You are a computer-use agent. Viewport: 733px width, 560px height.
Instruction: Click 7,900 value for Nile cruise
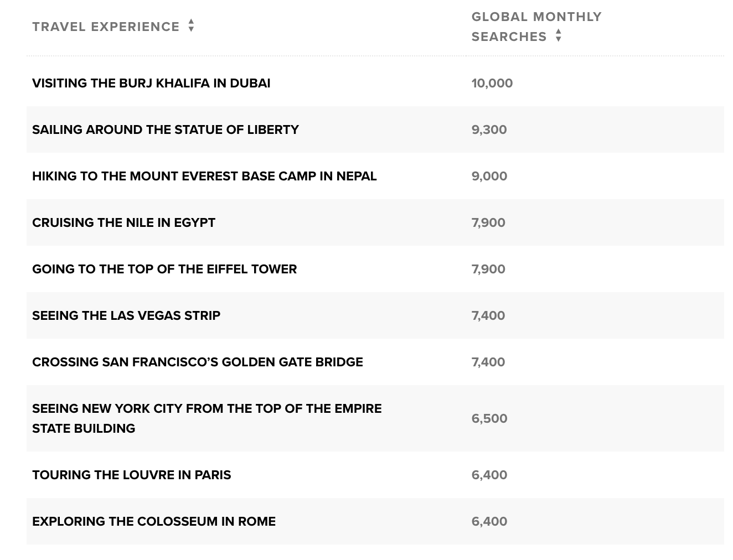click(x=488, y=222)
